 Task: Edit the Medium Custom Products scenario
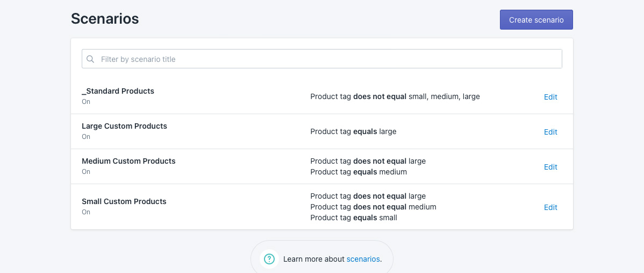pos(550,167)
